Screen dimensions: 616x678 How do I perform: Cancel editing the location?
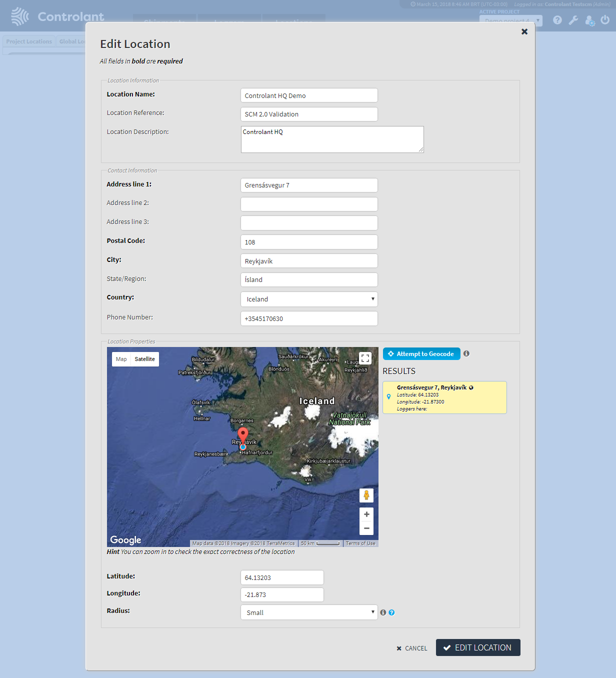pos(412,648)
